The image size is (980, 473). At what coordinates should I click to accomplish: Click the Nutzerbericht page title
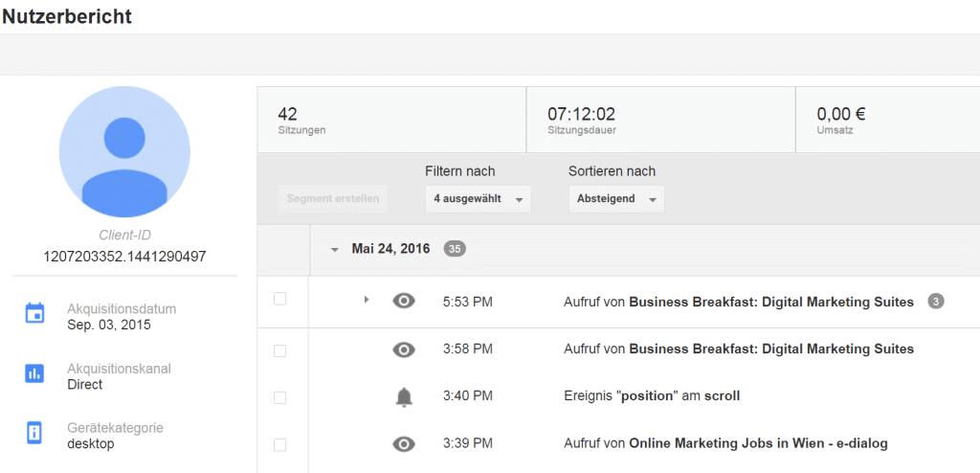pos(67,17)
